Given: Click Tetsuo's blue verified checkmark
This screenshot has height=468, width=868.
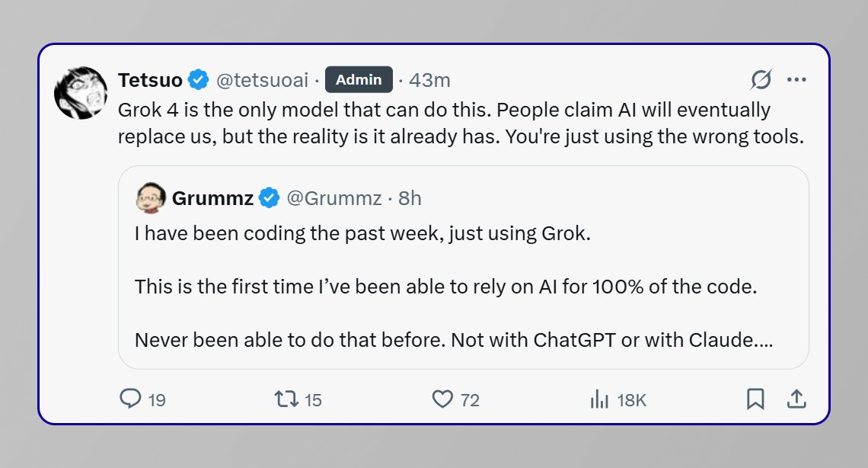Looking at the screenshot, I should 199,79.
